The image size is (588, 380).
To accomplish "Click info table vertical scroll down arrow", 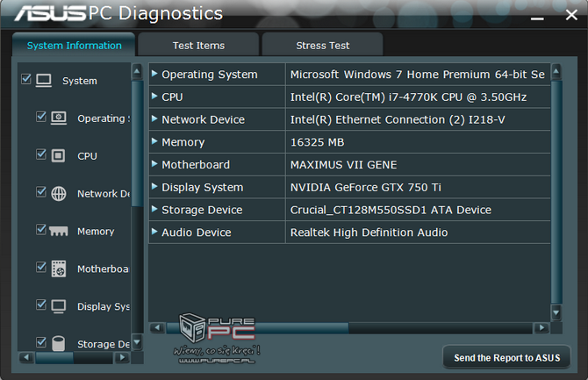I will [556, 312].
